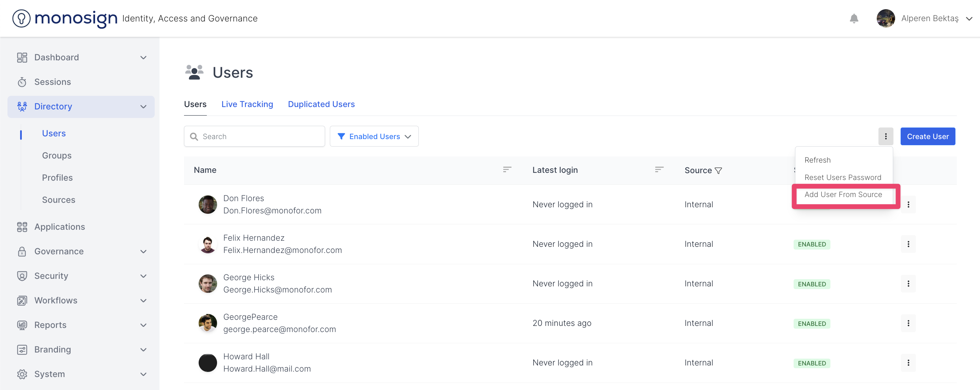Open Howard Hall row three-dot menu
Image resolution: width=980 pixels, height=390 pixels.
pos(908,363)
